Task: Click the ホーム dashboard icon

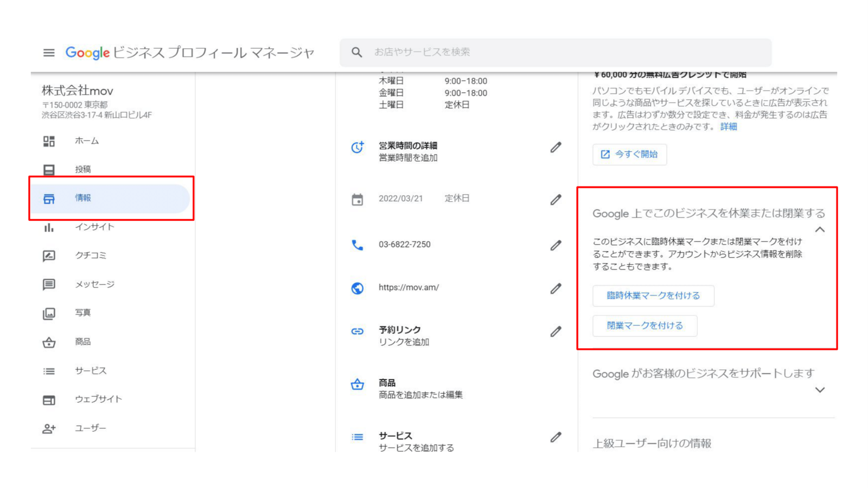Action: coord(49,141)
